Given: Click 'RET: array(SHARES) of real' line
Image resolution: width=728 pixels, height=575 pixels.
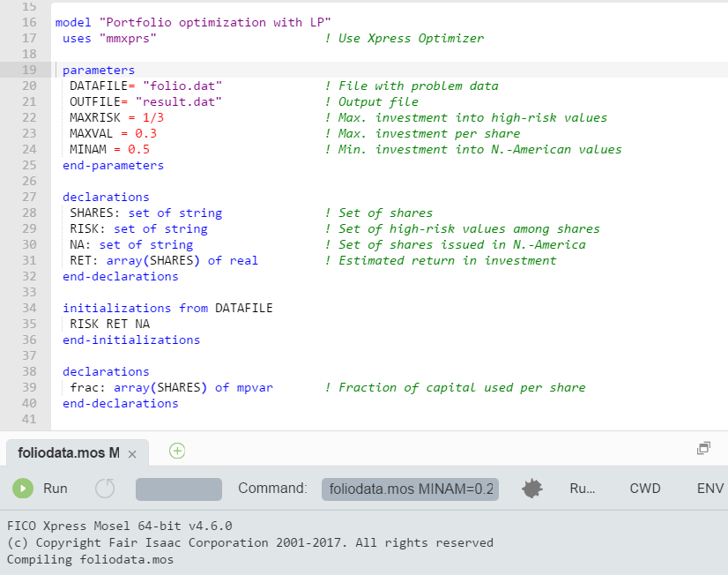Looking at the screenshot, I should pos(164,260).
